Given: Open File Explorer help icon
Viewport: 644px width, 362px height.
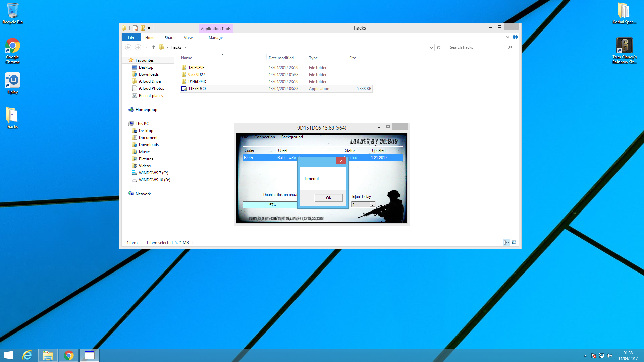Looking at the screenshot, I should tap(515, 37).
